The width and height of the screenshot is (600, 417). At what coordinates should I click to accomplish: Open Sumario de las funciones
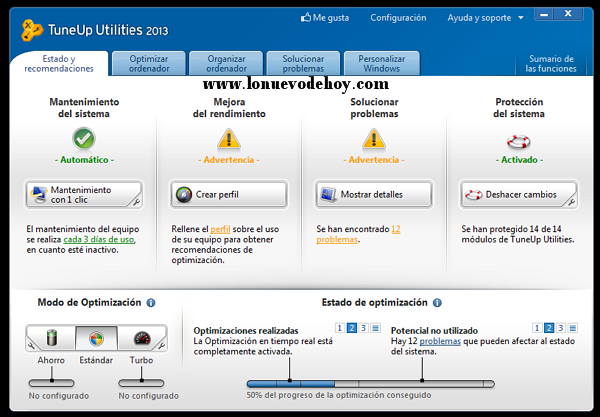[551, 64]
